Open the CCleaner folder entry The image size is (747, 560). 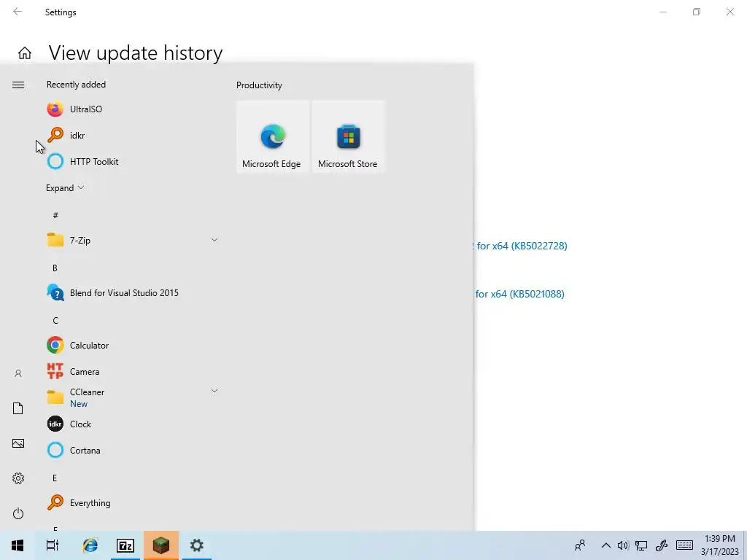pos(132,397)
